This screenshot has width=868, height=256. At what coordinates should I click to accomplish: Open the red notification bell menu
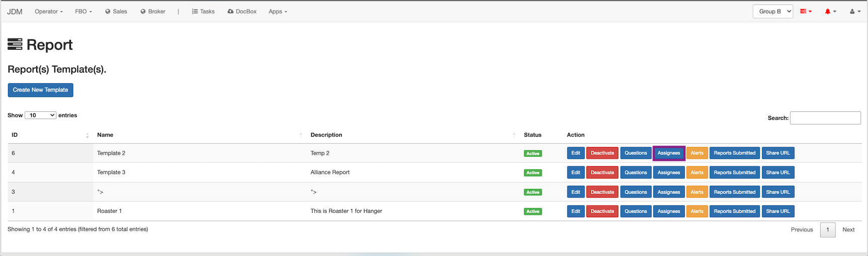pyautogui.click(x=830, y=12)
